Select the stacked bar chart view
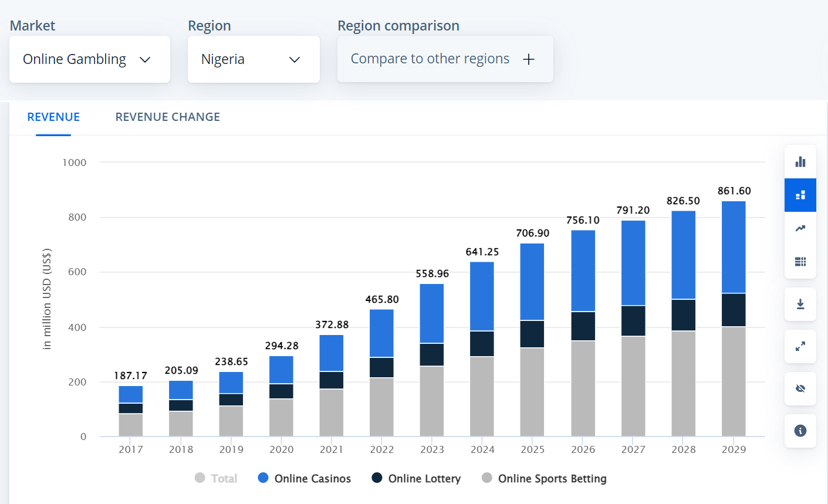 [x=800, y=194]
